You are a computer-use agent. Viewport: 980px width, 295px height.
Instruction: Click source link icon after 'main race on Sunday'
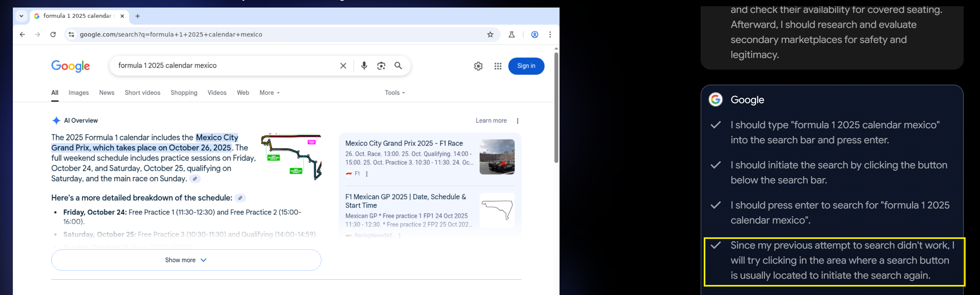click(195, 179)
